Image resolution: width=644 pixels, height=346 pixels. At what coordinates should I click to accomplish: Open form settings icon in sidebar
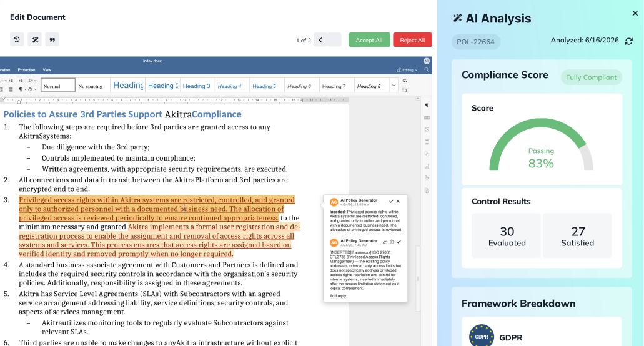click(427, 190)
